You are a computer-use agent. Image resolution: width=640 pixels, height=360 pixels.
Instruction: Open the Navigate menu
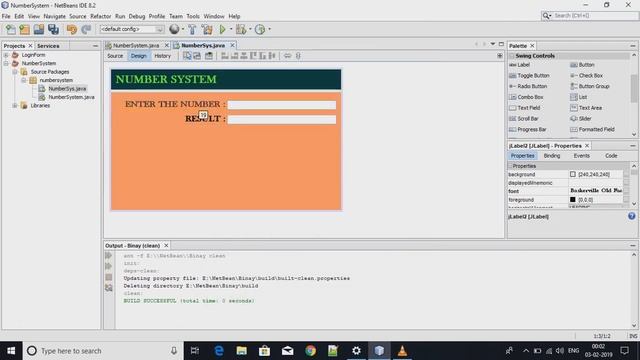click(54, 16)
